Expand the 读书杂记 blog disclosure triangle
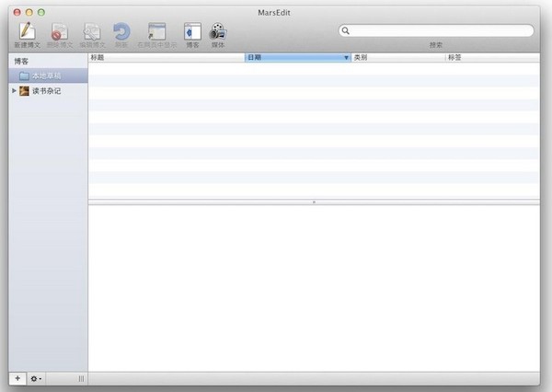The height and width of the screenshot is (392, 552). tap(14, 90)
